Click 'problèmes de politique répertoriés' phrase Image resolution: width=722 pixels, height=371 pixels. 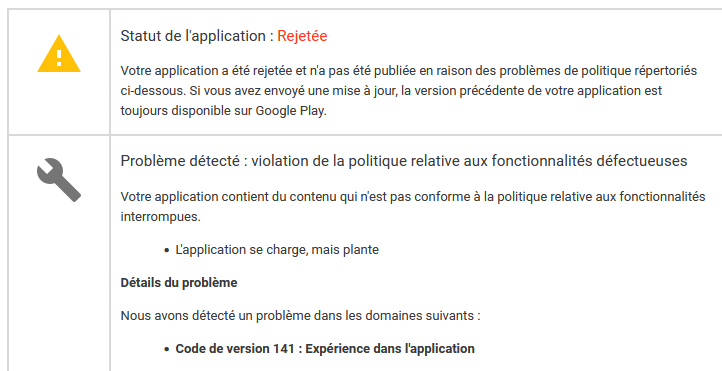tap(598, 71)
